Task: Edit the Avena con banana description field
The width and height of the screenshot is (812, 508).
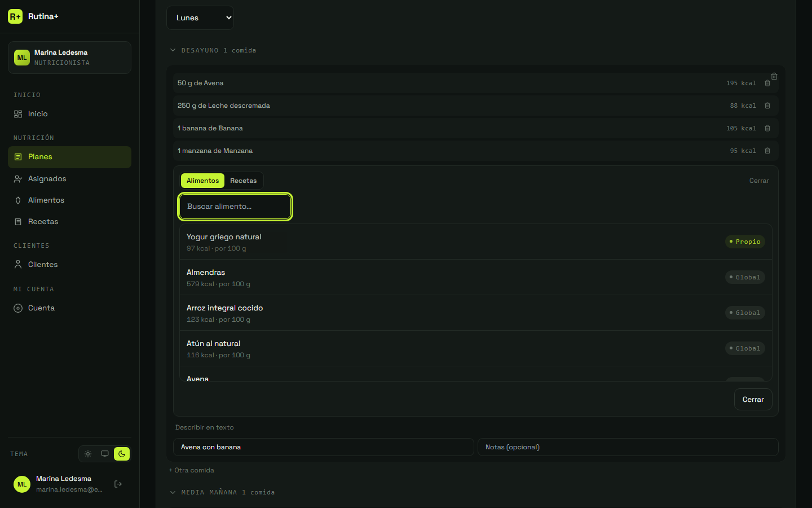Action: 324,447
